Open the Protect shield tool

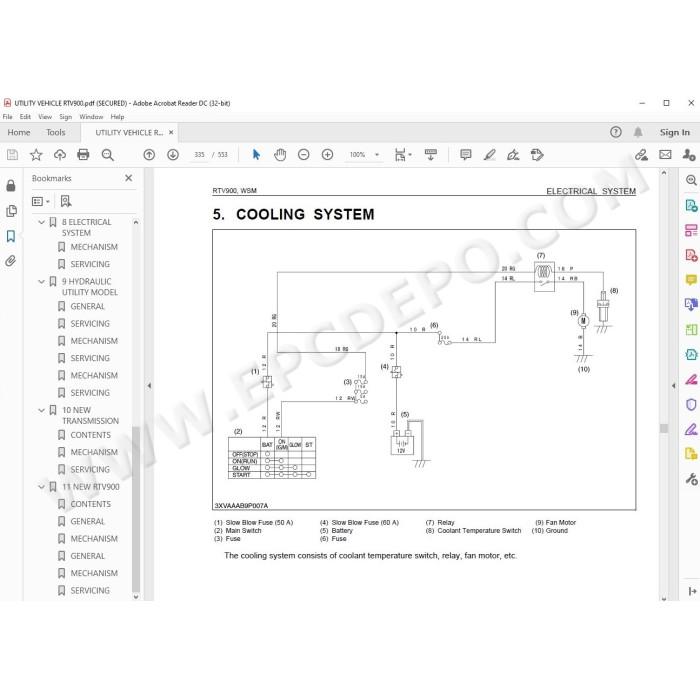tap(691, 404)
